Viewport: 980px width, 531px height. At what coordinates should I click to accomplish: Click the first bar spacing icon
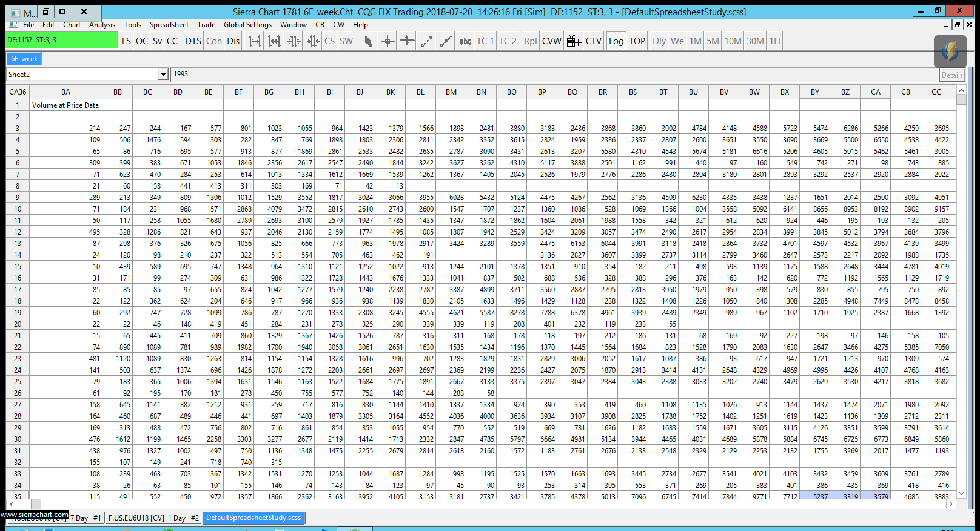[255, 41]
